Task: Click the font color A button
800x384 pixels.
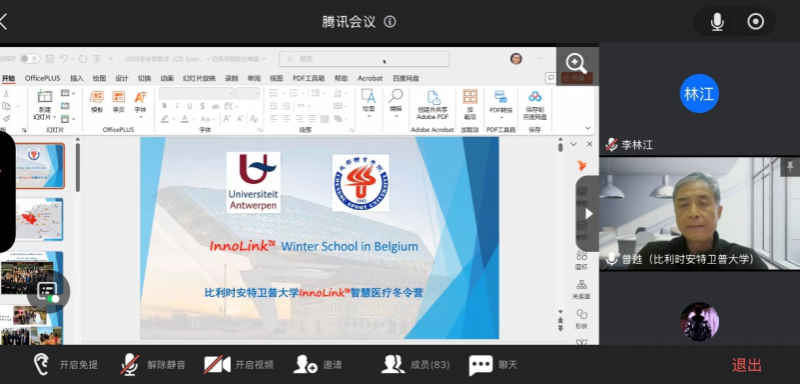Action: click(x=184, y=119)
